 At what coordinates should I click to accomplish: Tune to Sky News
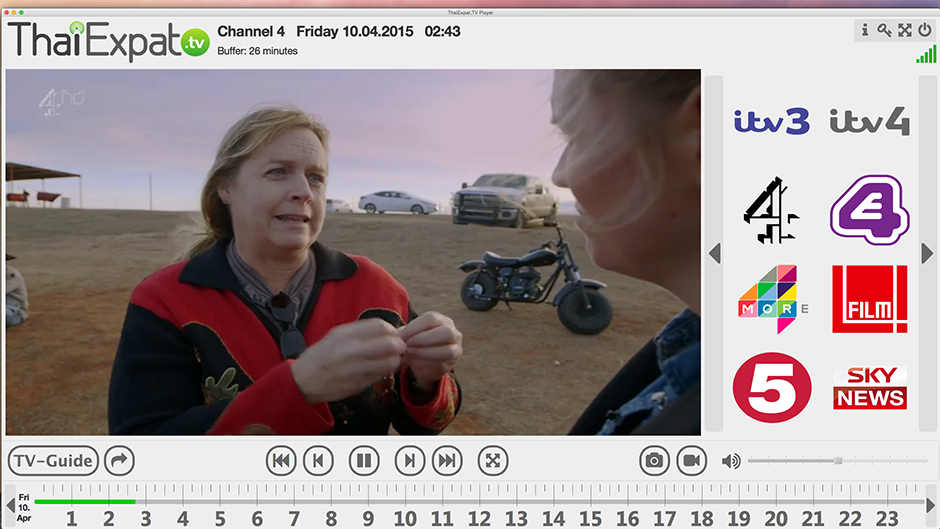(869, 388)
